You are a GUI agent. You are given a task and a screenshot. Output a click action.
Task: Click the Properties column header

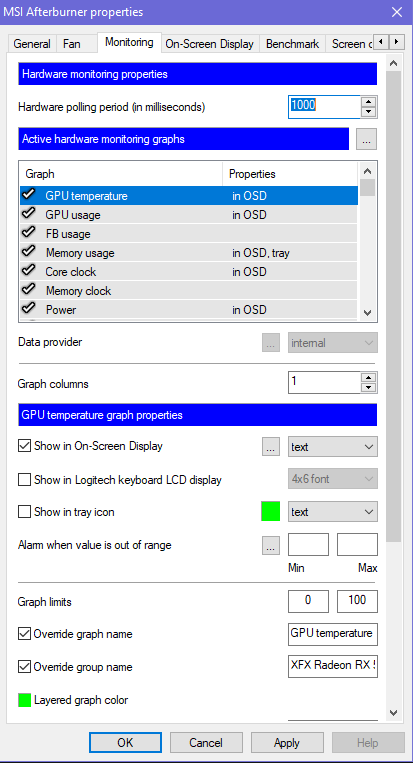(x=290, y=174)
